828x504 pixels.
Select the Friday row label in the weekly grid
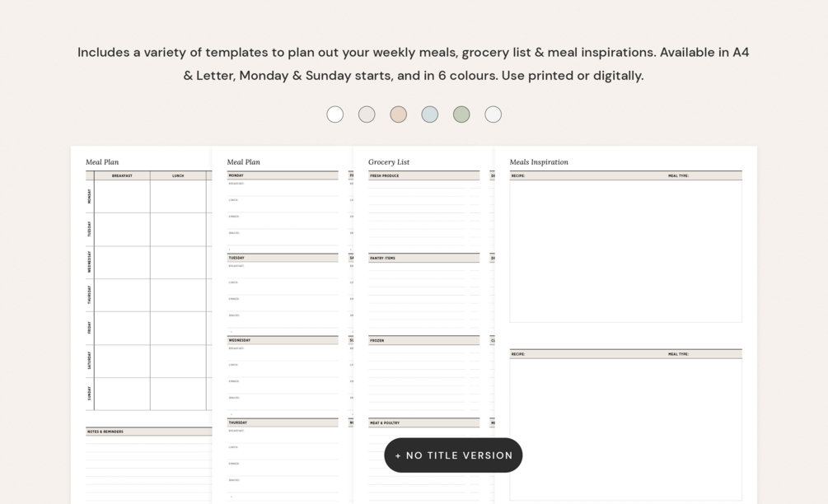click(x=89, y=328)
